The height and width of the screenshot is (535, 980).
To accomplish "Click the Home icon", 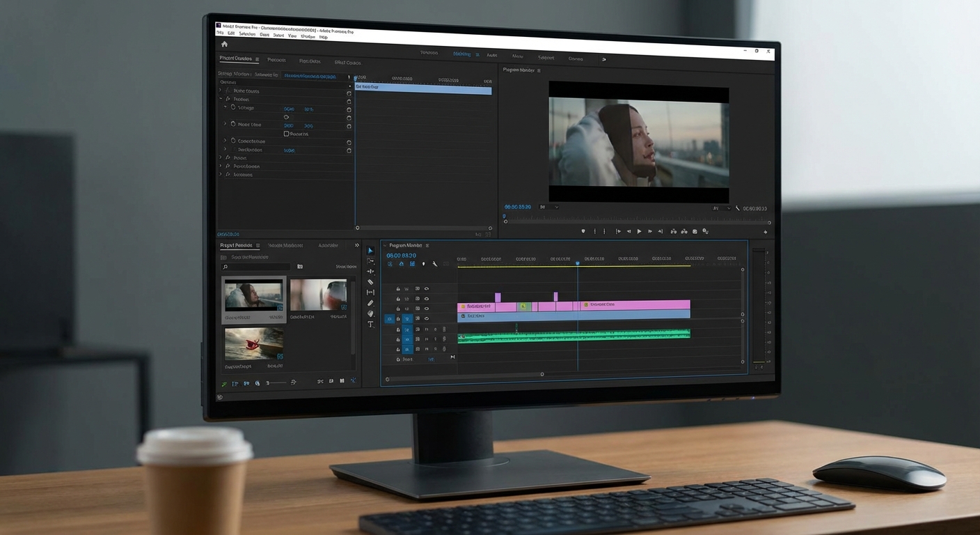I will [224, 44].
